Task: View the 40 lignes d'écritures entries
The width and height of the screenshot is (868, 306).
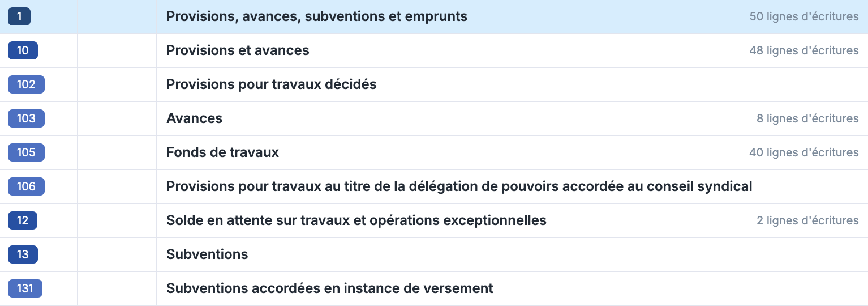Action: pos(803,152)
